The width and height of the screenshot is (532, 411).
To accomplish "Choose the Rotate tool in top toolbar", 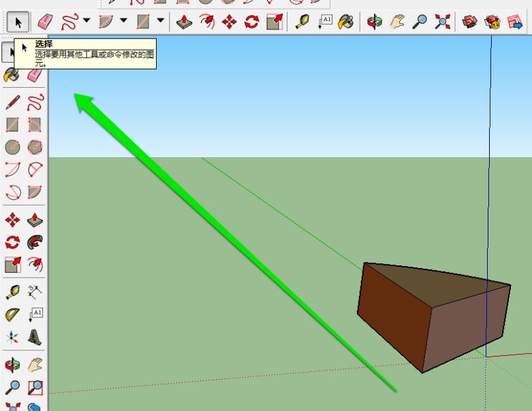I will pyautogui.click(x=251, y=22).
